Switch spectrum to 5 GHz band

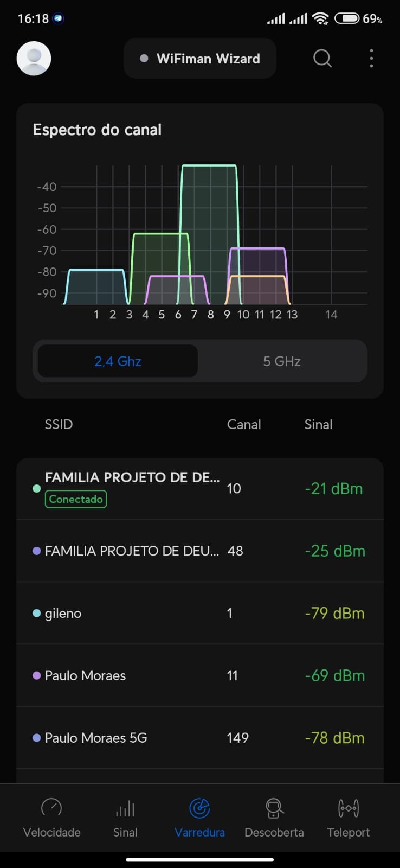click(282, 361)
